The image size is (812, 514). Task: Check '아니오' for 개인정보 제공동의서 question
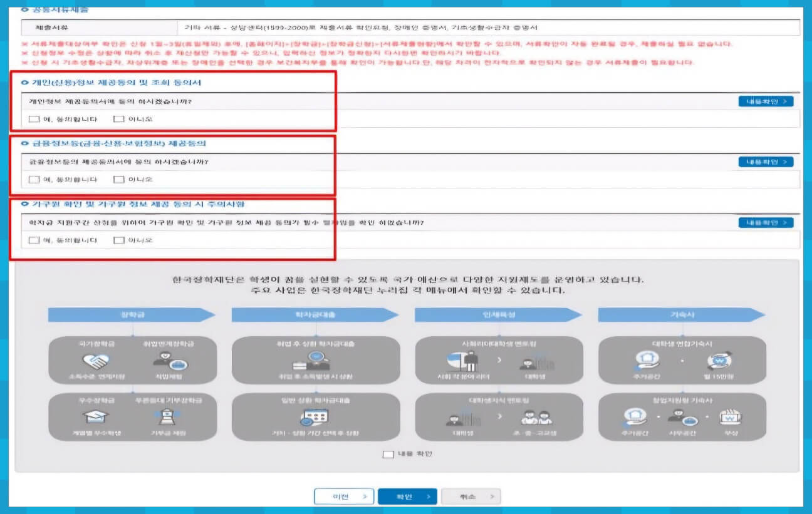119,119
